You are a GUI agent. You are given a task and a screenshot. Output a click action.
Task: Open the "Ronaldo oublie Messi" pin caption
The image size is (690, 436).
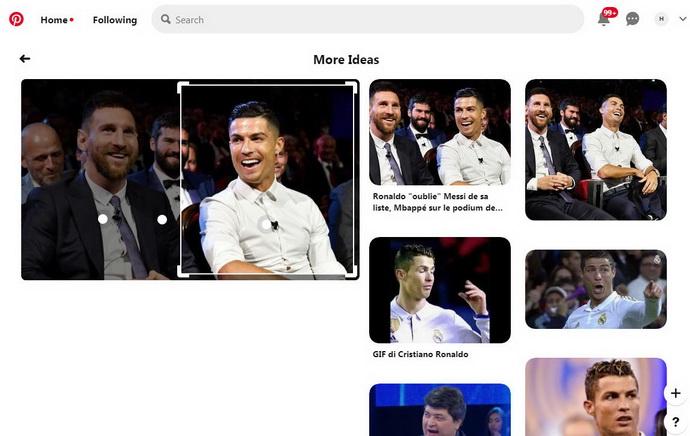point(437,202)
